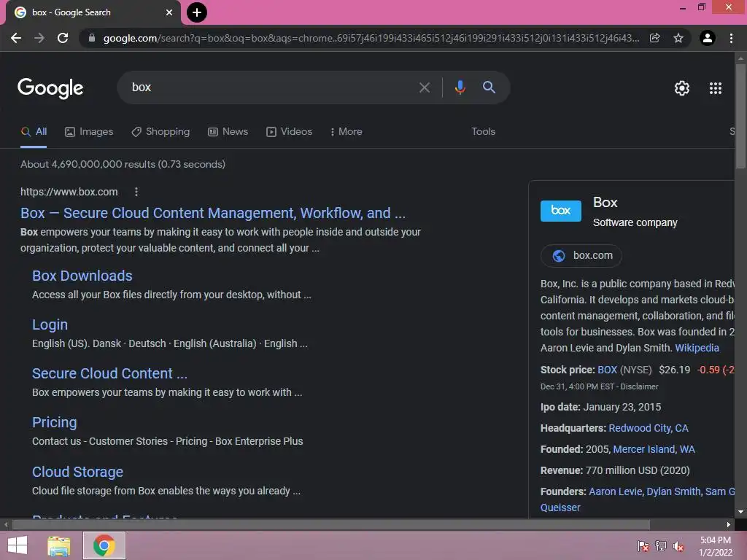The height and width of the screenshot is (560, 747).
Task: Click the BOX stock ticker link
Action: 607,370
